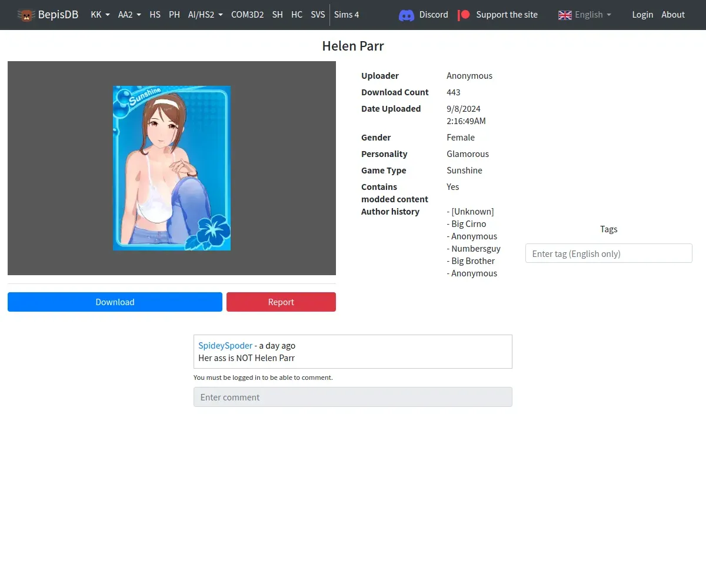Click the Author history label
Viewport: 706px width, 588px height.
coord(390,212)
